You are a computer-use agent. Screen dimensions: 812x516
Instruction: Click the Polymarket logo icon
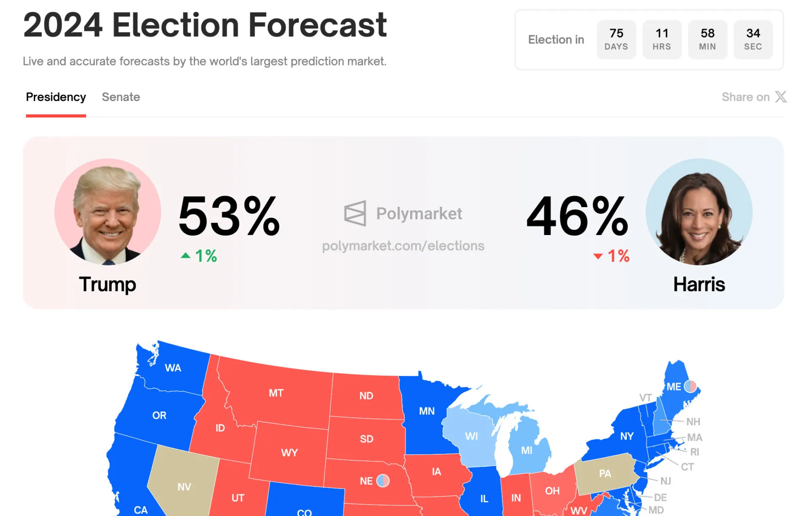point(355,213)
